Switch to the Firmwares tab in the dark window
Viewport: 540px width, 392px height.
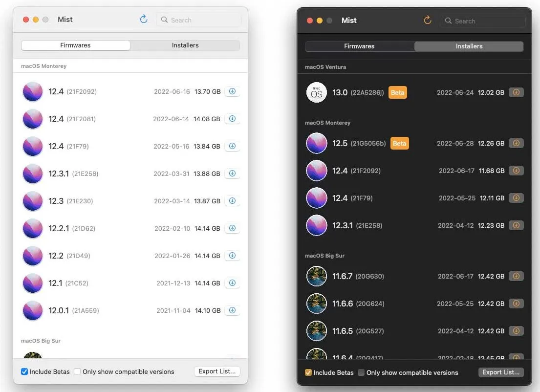pos(359,46)
